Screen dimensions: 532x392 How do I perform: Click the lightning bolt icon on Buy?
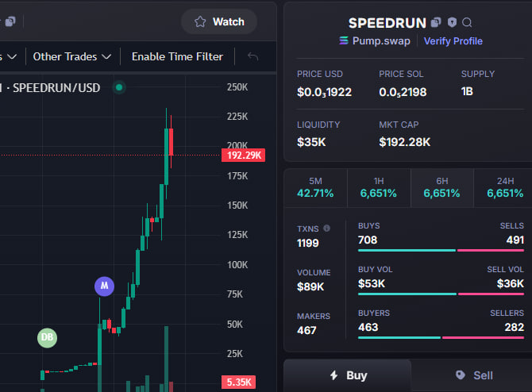pyautogui.click(x=333, y=375)
